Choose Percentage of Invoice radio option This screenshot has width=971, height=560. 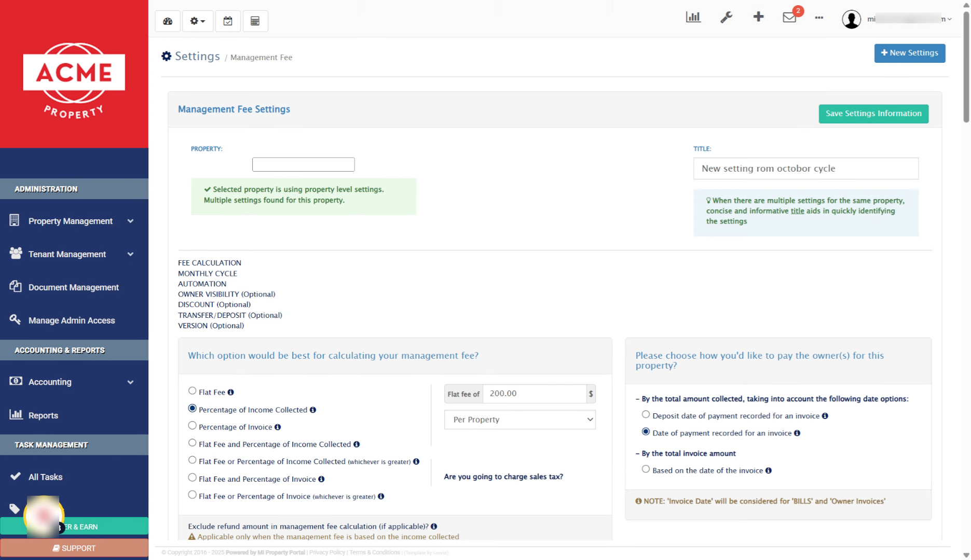[193, 426]
